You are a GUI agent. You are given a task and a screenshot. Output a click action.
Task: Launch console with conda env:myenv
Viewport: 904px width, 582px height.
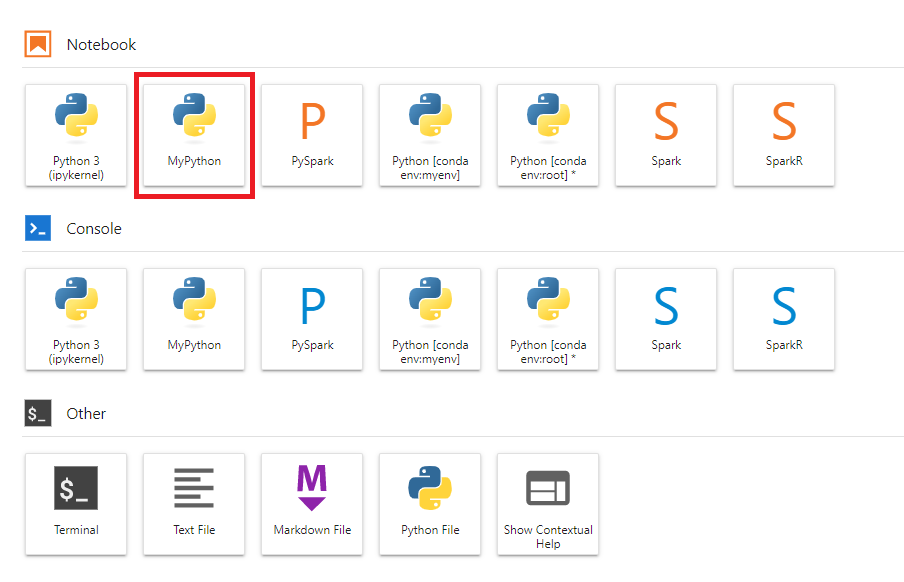(x=430, y=319)
